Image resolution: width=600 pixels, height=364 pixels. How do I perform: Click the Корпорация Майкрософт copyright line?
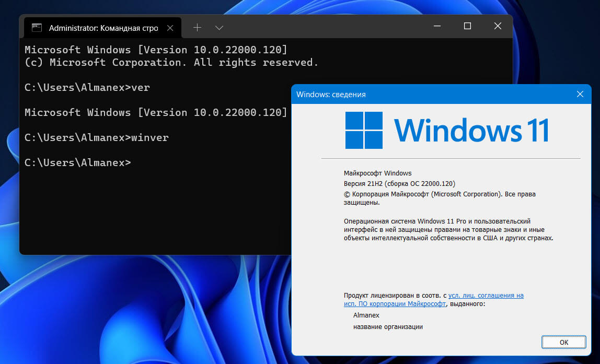pyautogui.click(x=440, y=198)
